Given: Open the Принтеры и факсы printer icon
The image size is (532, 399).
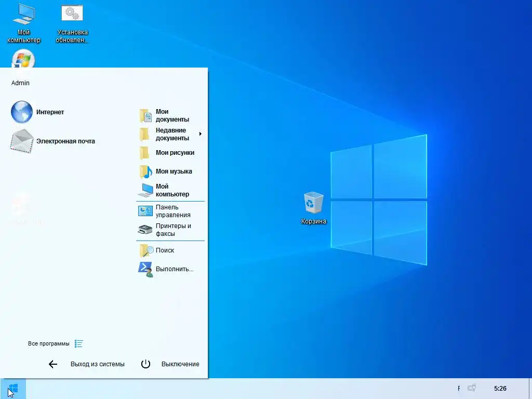Looking at the screenshot, I should click(145, 230).
